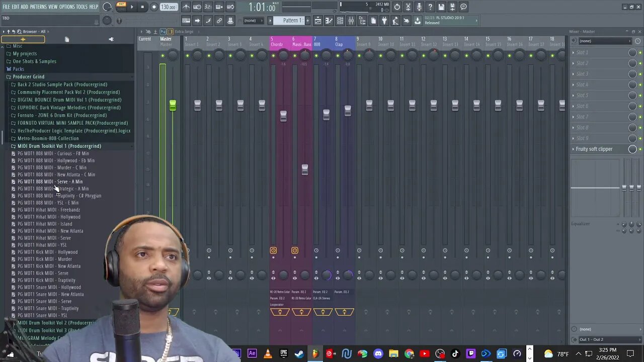Viewport: 644px width, 362px height.
Task: Toggle wait for input before recording
Action: point(197,7)
